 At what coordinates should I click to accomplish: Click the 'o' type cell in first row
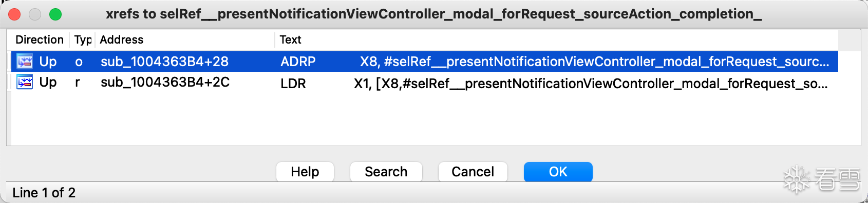point(79,62)
